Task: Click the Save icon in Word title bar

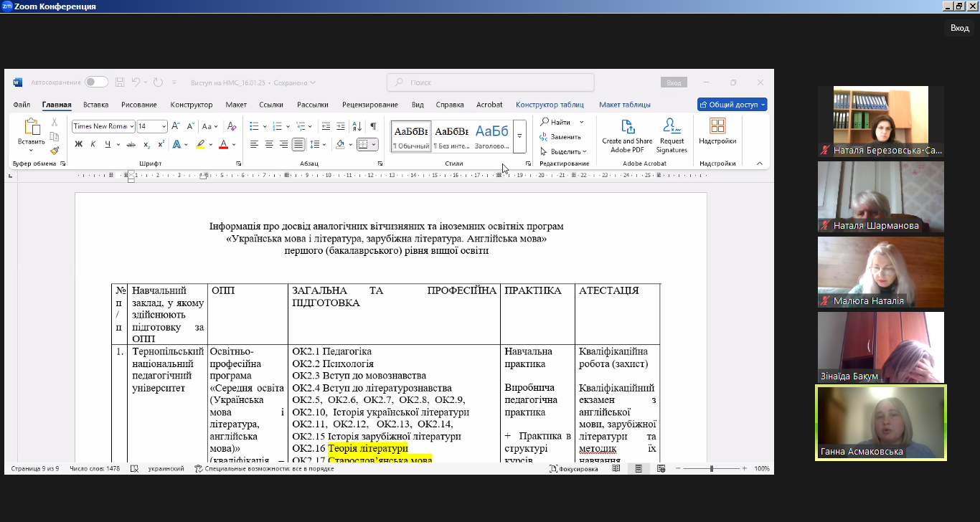Action: point(120,82)
